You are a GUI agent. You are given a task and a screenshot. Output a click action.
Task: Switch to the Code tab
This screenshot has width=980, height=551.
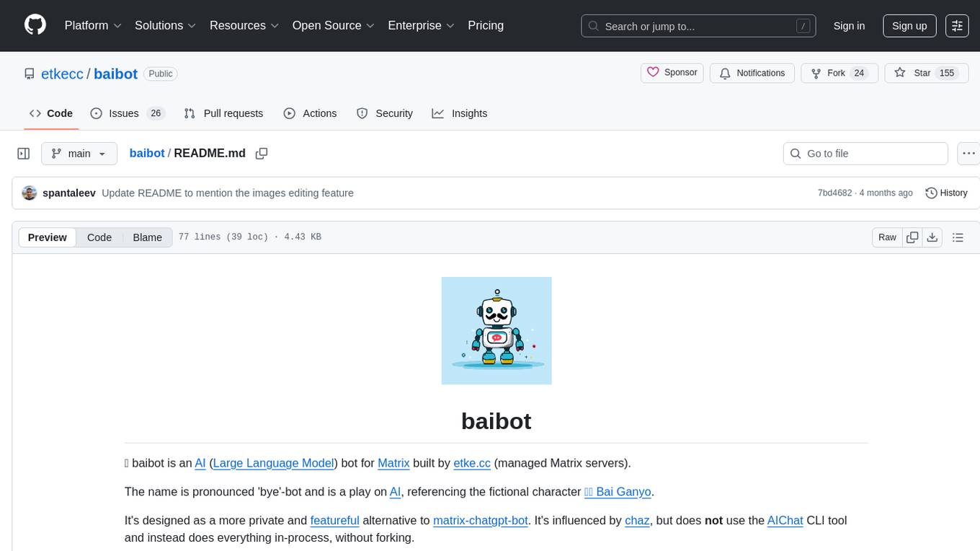(x=51, y=113)
